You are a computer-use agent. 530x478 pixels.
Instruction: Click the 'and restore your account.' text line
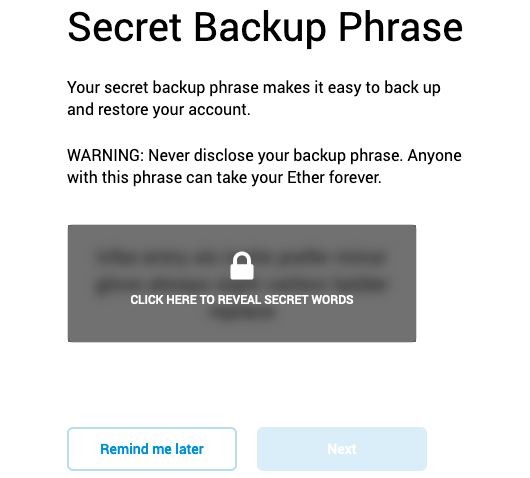coord(159,110)
